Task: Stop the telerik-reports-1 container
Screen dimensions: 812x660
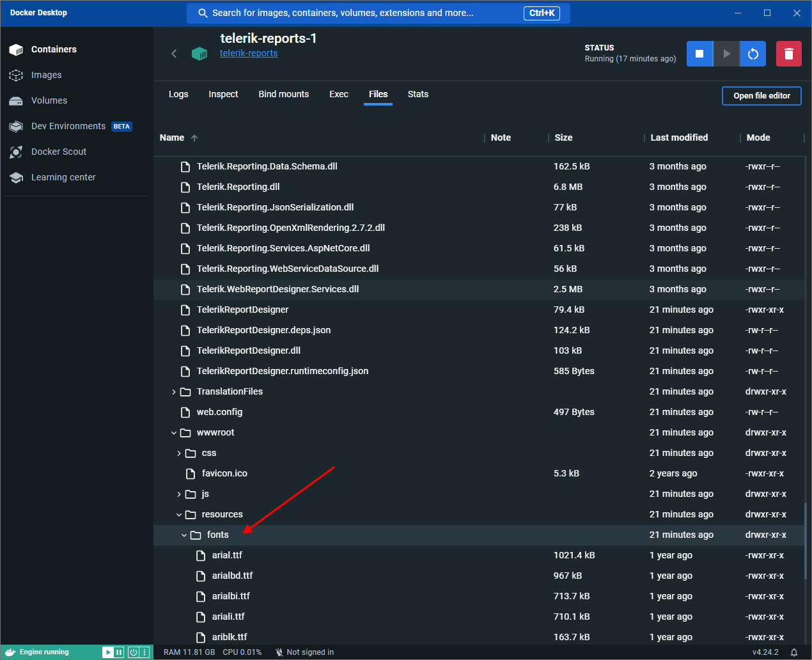Action: 699,54
